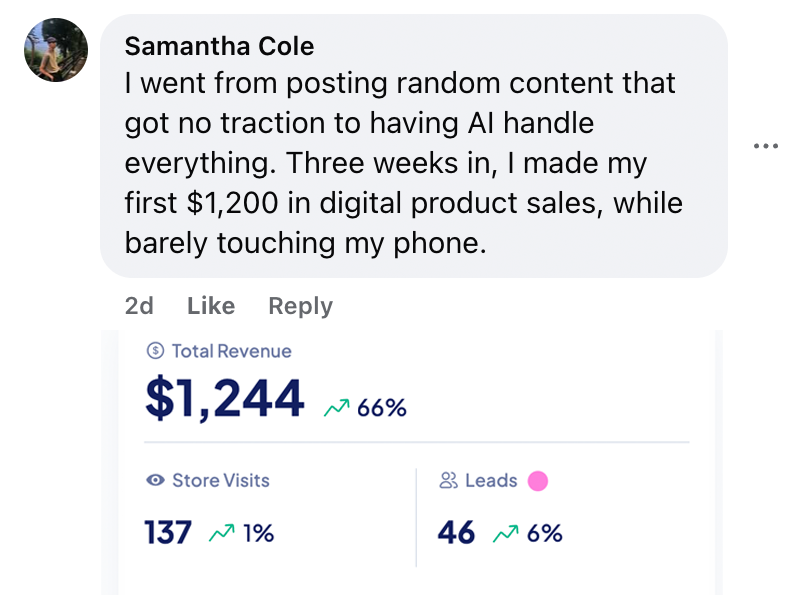Screen dimensions: 801x595
Task: Click the dollar icon beside Total Revenue
Action: pyautogui.click(x=156, y=351)
